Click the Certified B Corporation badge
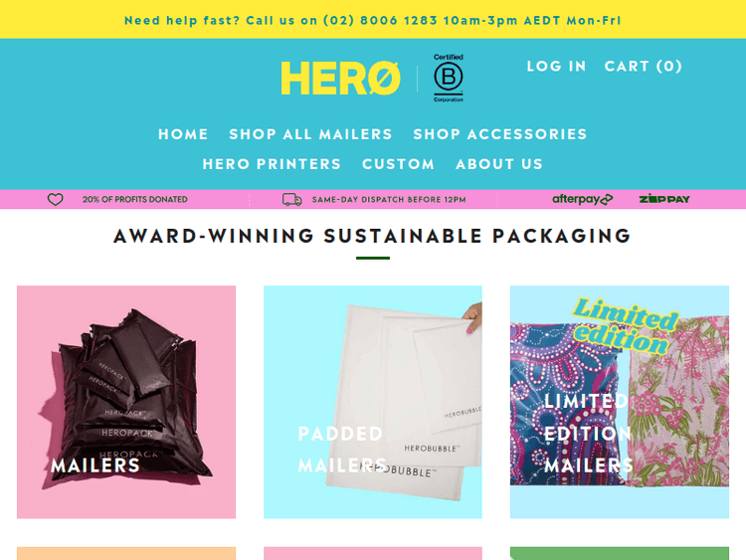 449,78
